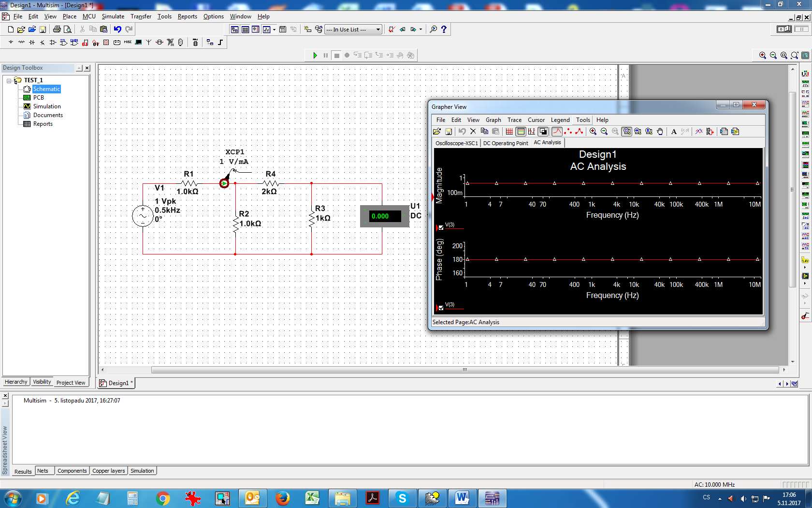This screenshot has height=508, width=812.
Task: Select Simulation in Design Toolbox tree
Action: pyautogui.click(x=47, y=106)
